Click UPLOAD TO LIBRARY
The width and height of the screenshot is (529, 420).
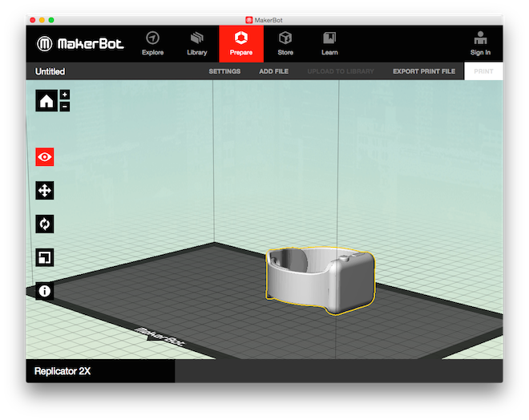341,71
